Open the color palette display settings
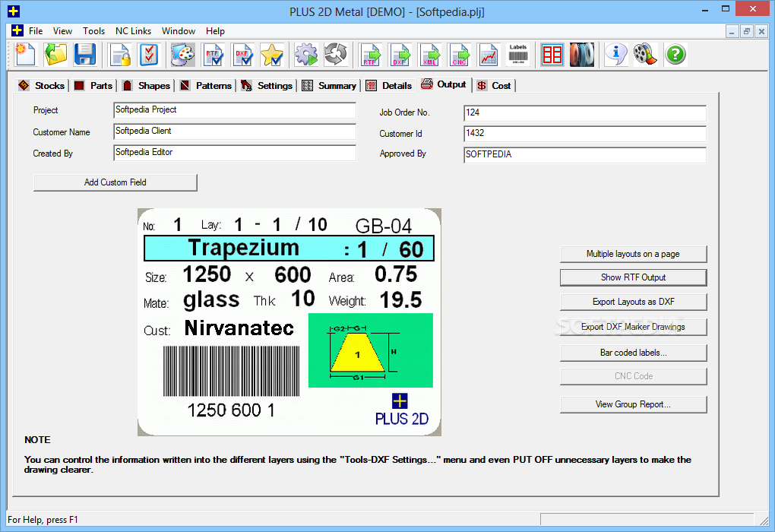775x532 pixels. tap(183, 55)
